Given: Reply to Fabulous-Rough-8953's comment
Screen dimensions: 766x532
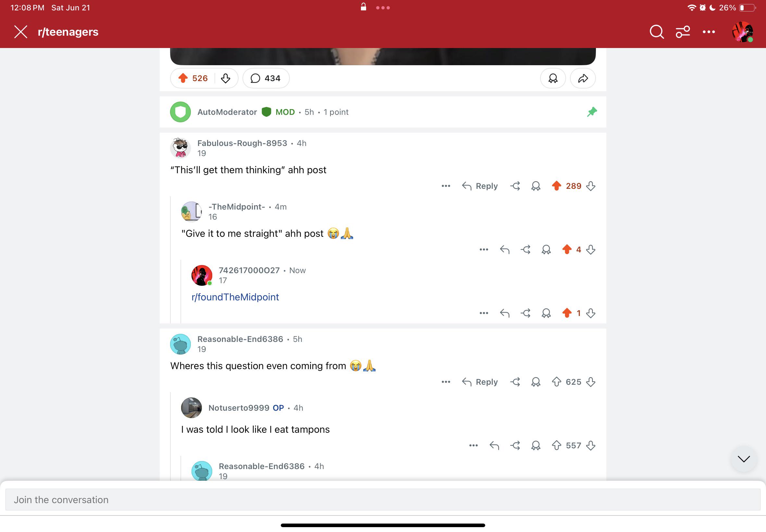Looking at the screenshot, I should click(x=479, y=186).
